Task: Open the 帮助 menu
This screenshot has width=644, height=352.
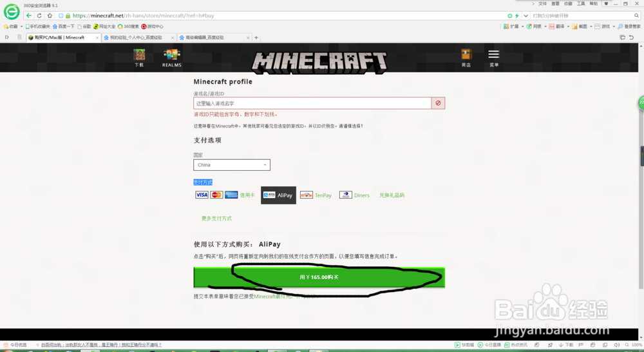Action: click(x=594, y=4)
